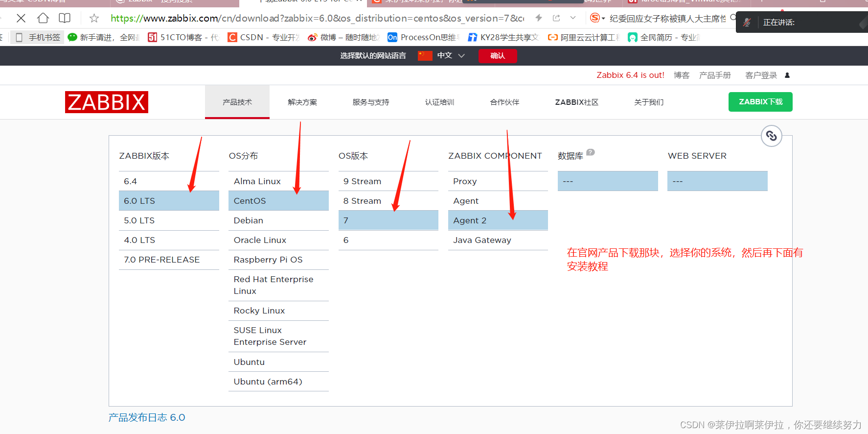
Task: Choose Ubuntu (arm64) distribution
Action: click(x=278, y=382)
